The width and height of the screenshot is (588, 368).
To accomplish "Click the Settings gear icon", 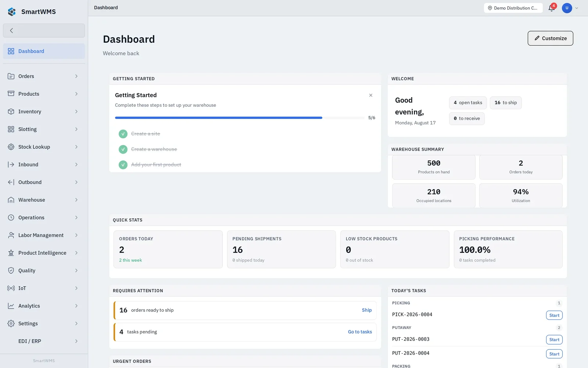I will pyautogui.click(x=11, y=323).
